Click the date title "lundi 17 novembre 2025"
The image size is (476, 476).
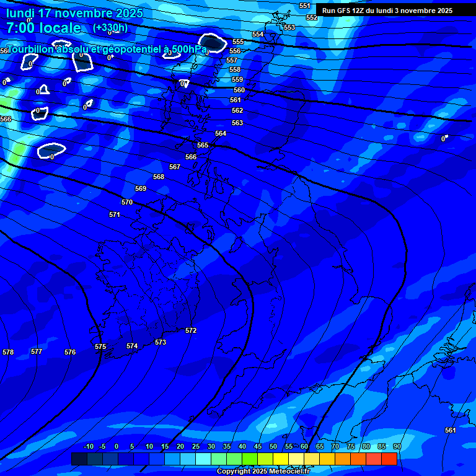tap(74, 13)
